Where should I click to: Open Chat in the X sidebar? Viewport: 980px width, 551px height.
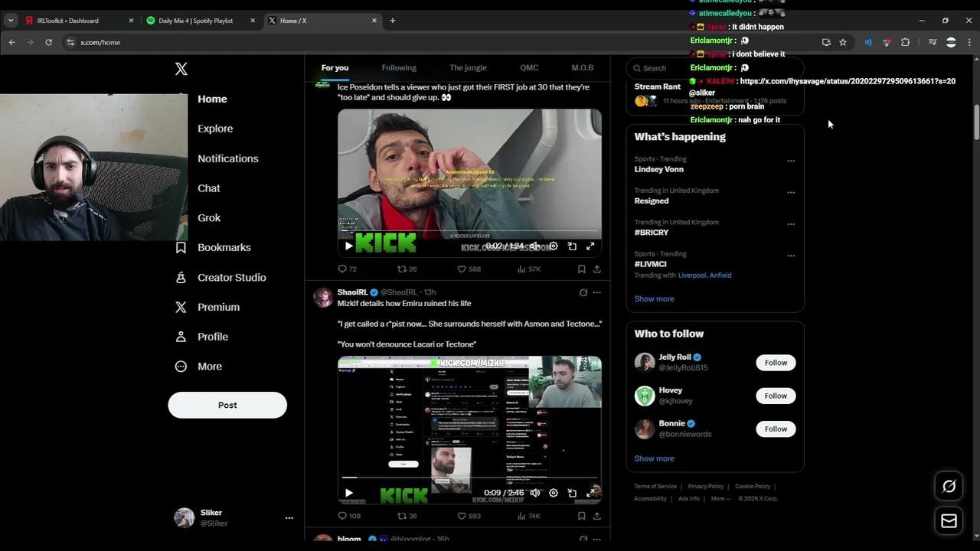tap(209, 188)
